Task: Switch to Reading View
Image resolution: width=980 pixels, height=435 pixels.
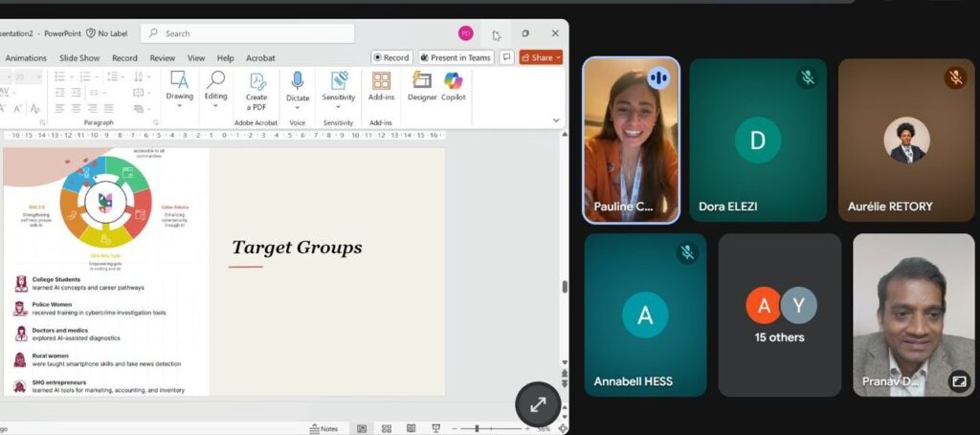Action: (x=411, y=428)
